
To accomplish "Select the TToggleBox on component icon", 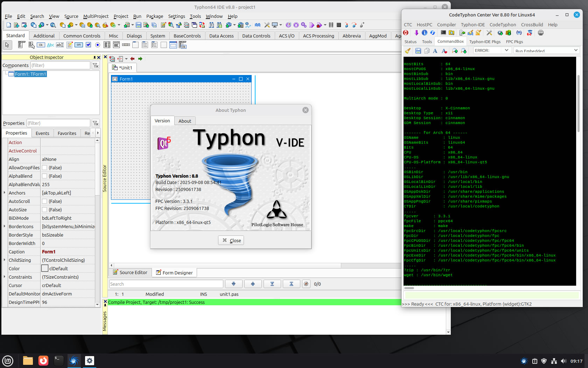I will (x=79, y=45).
